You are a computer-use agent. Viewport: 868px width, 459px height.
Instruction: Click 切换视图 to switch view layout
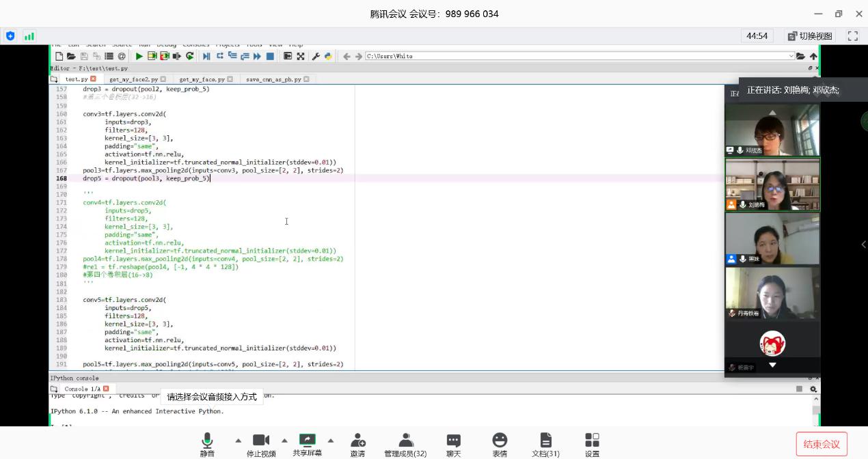click(810, 36)
